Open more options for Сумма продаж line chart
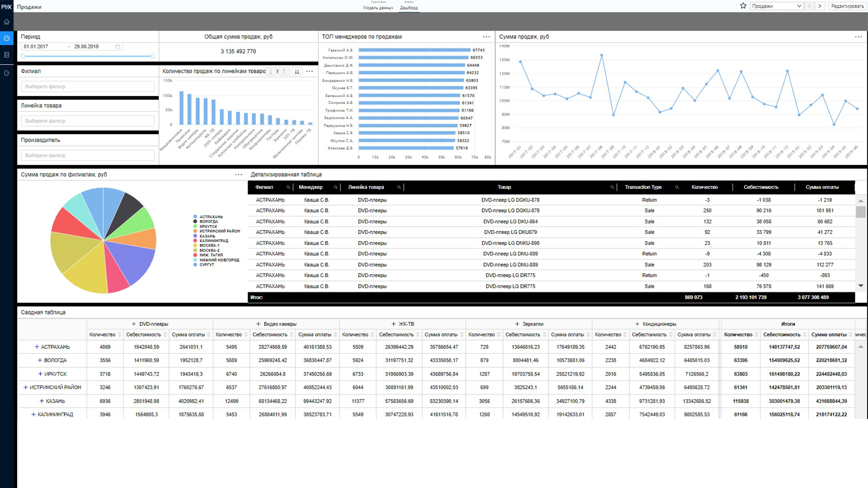The height and width of the screenshot is (488, 868). pyautogui.click(x=858, y=37)
